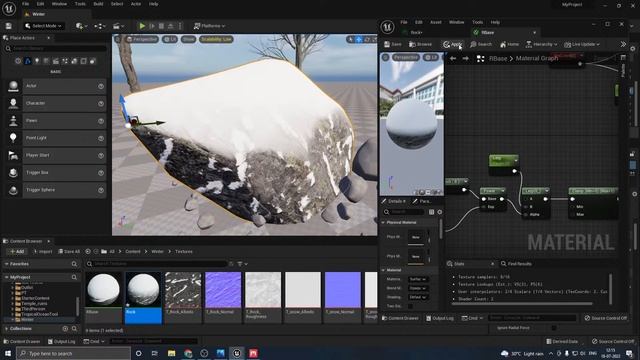Screen dimensions: 640x360
Task: Expand the Collections section
Action: (x=7, y=329)
